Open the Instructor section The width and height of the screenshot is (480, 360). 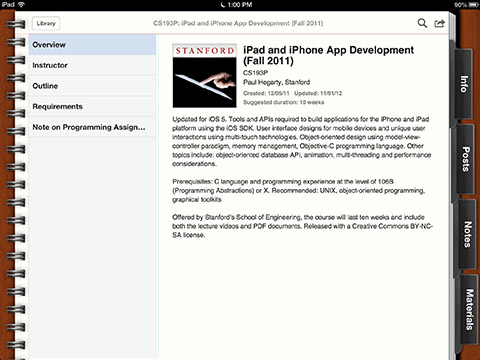92,65
